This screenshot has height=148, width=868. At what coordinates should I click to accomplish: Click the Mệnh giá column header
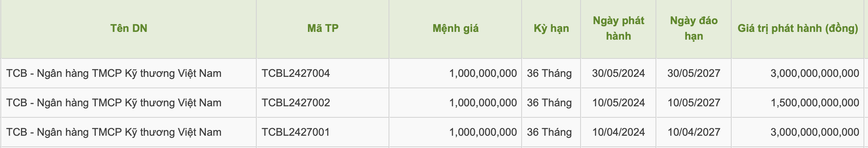[x=455, y=29]
